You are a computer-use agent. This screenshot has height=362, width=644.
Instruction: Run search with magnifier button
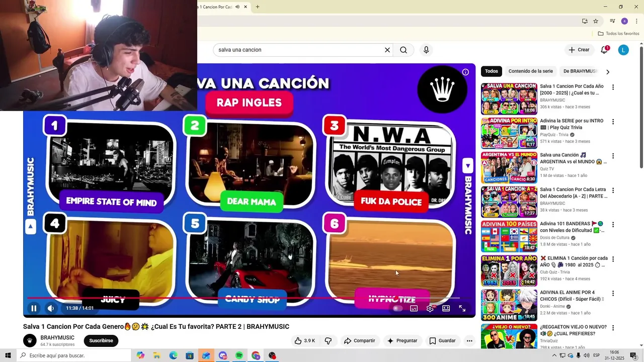(404, 50)
